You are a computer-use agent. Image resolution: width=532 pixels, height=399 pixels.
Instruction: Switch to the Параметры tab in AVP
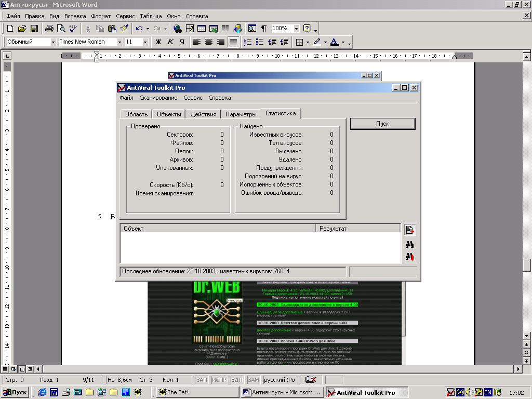(241, 114)
